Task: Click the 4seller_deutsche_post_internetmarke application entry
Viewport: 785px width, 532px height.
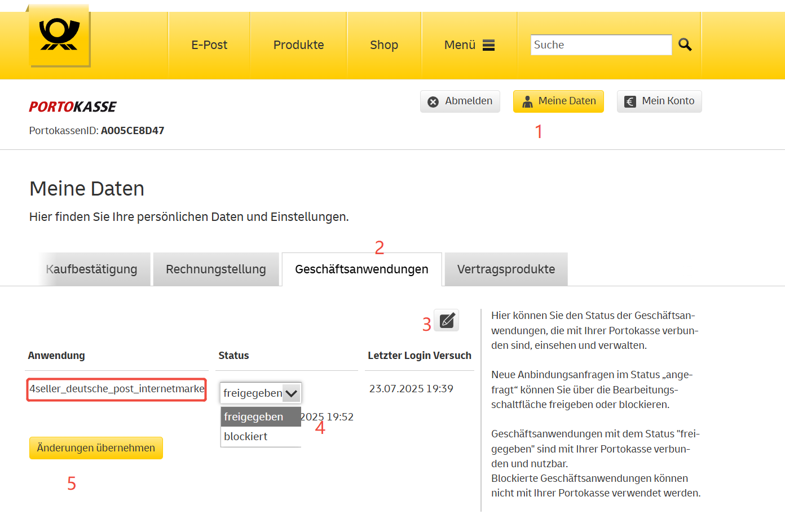Action: [117, 389]
